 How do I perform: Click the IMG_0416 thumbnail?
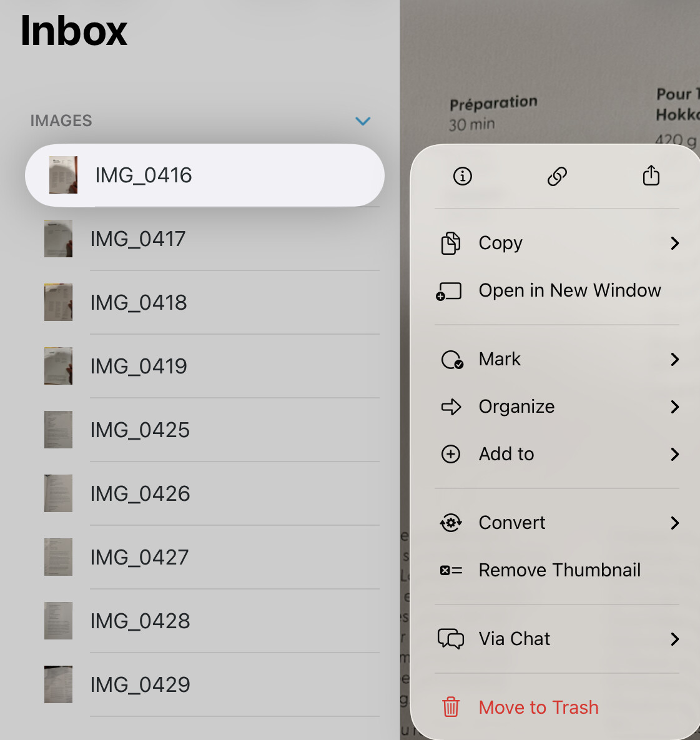tap(63, 175)
